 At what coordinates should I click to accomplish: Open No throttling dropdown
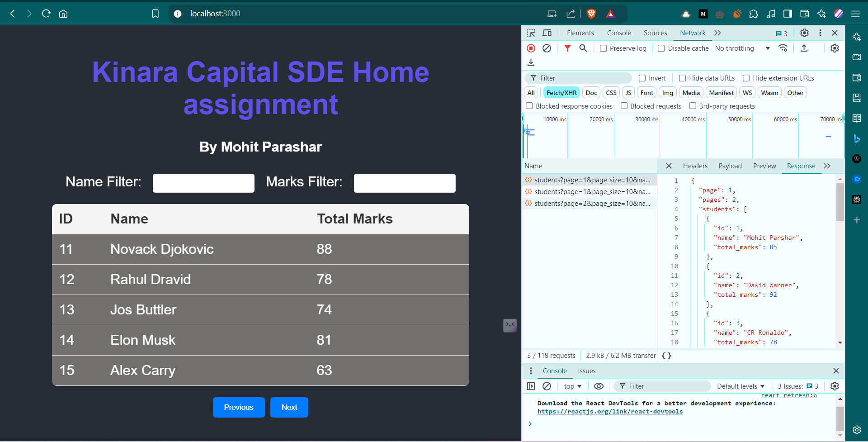[742, 48]
